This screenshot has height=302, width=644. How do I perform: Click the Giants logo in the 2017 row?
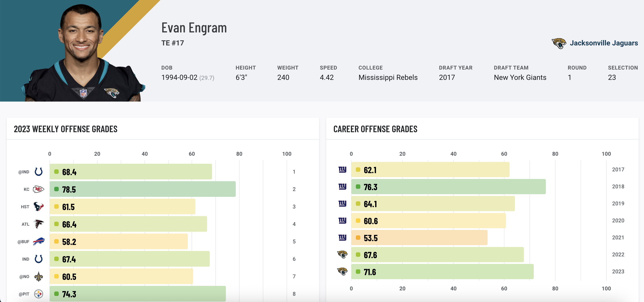[342, 170]
